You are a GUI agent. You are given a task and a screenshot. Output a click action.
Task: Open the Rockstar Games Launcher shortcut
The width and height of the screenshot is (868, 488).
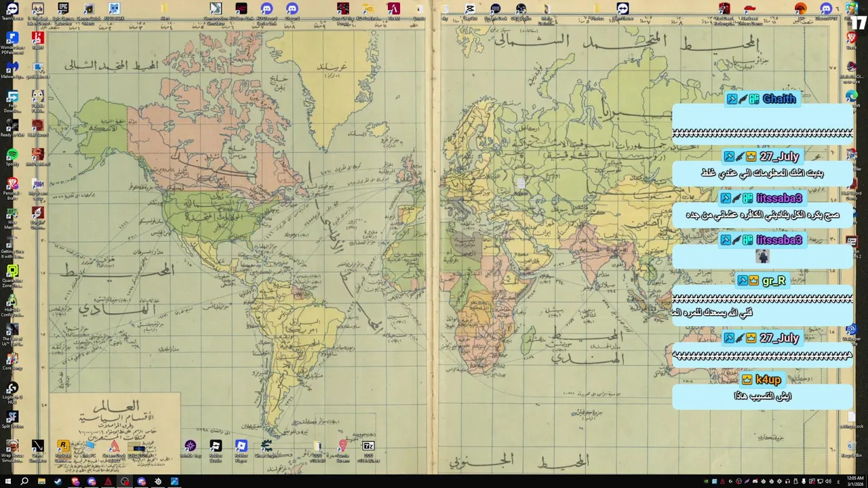63,449
